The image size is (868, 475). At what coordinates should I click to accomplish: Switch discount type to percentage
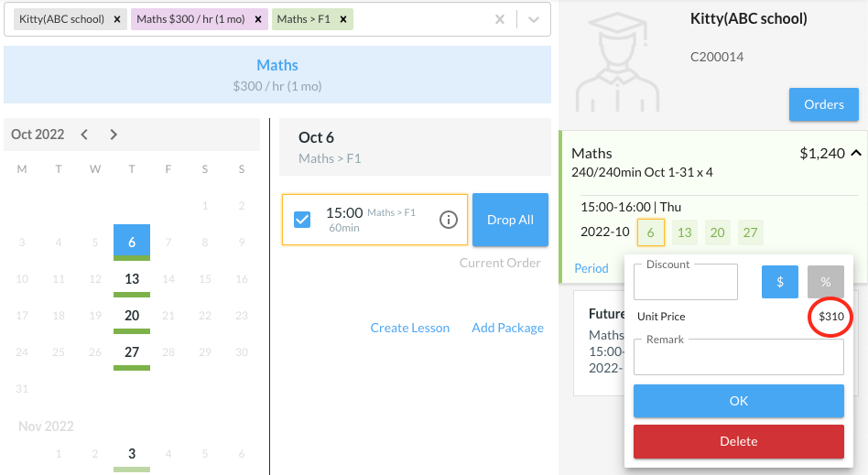825,282
